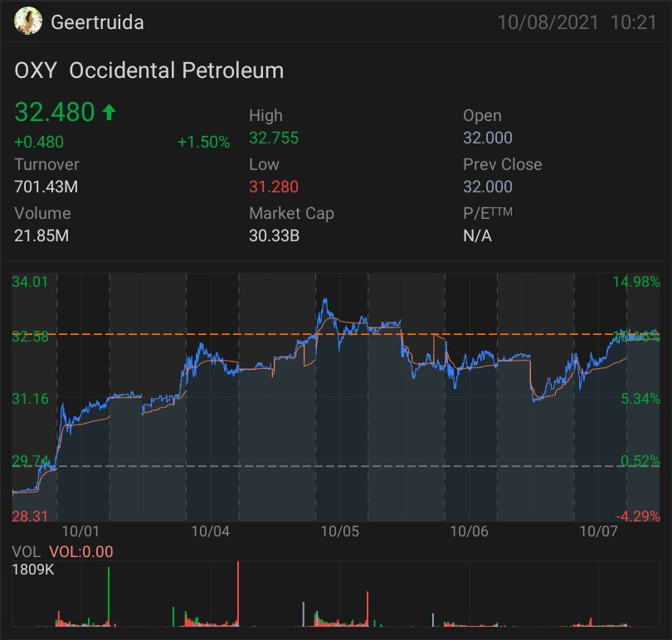672x640 pixels.
Task: Select the 10/06 date marker
Action: click(470, 531)
